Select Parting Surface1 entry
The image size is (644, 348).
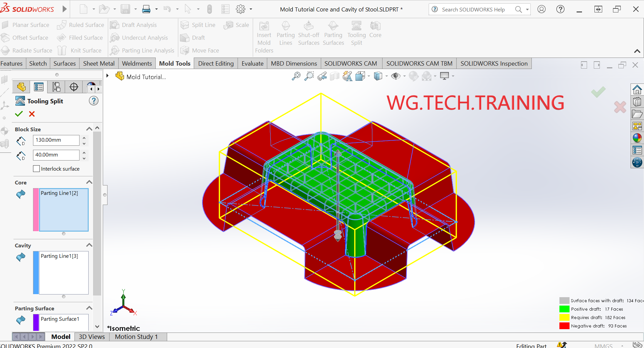point(60,319)
